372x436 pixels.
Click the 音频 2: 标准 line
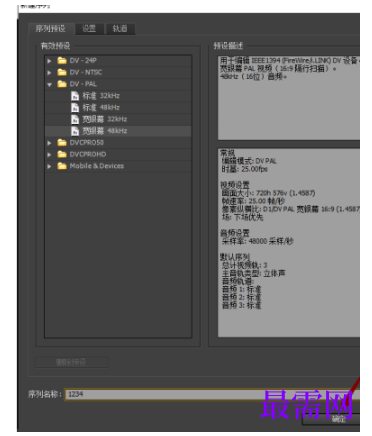click(241, 297)
